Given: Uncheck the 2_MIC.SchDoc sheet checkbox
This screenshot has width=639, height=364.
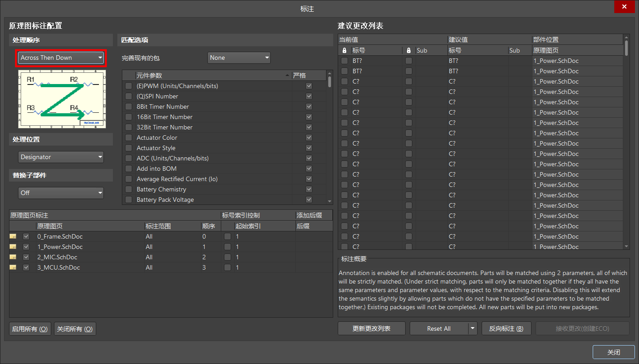Looking at the screenshot, I should coord(26,257).
